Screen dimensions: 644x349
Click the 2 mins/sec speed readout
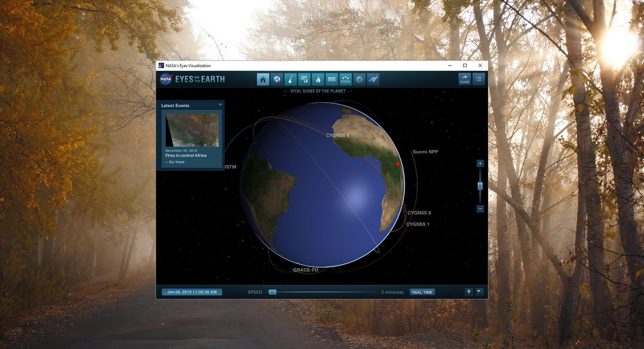(392, 292)
